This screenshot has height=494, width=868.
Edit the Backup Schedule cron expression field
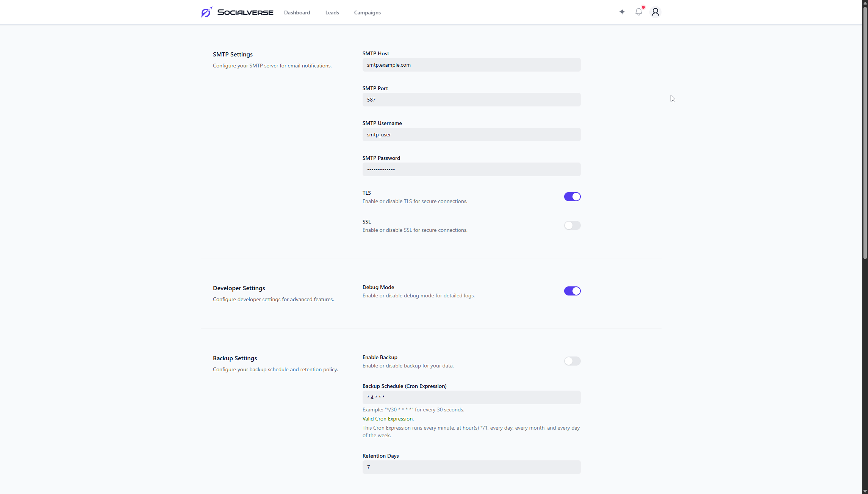471,397
